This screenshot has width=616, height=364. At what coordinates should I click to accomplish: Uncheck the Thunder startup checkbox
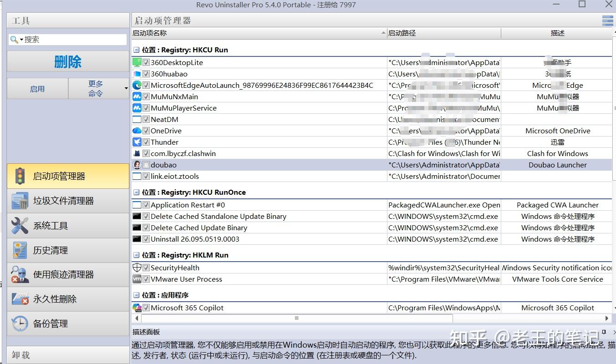click(x=146, y=142)
